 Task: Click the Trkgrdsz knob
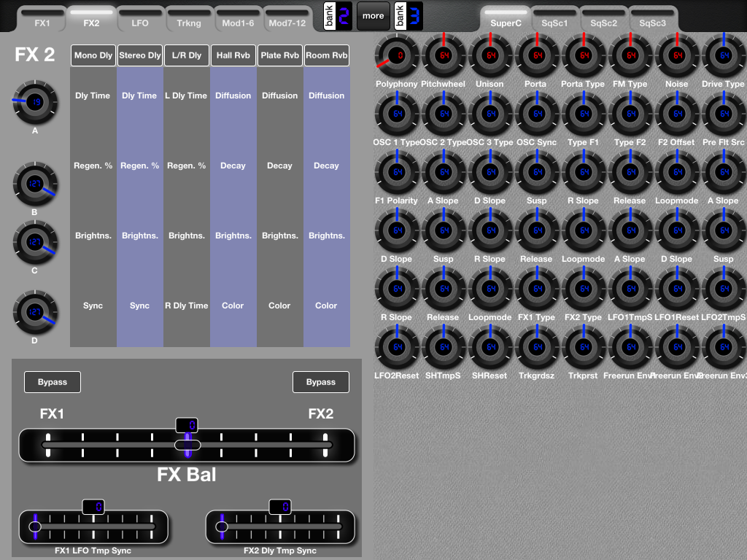(537, 347)
